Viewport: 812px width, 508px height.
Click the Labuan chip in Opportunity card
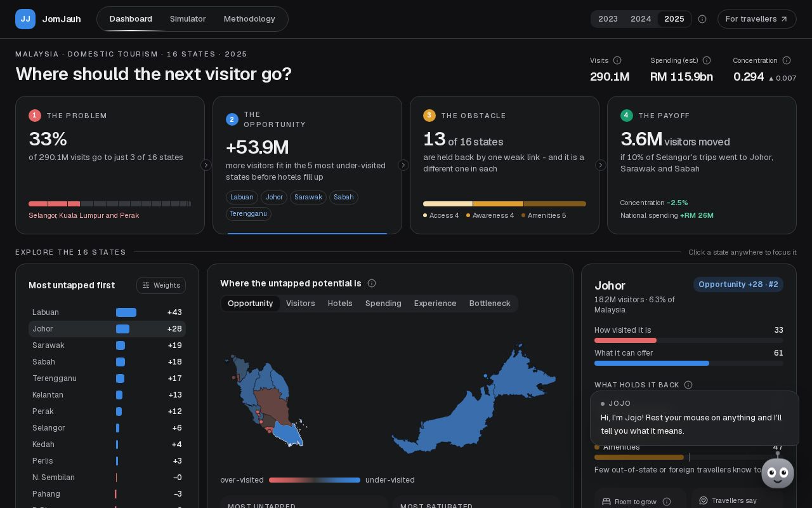coord(242,197)
